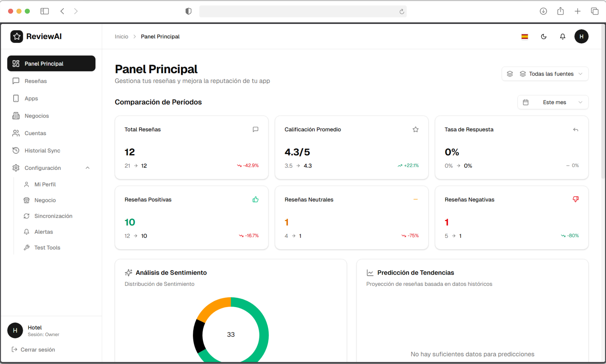
Task: Collapse the Configuración section chevron
Action: 87,168
